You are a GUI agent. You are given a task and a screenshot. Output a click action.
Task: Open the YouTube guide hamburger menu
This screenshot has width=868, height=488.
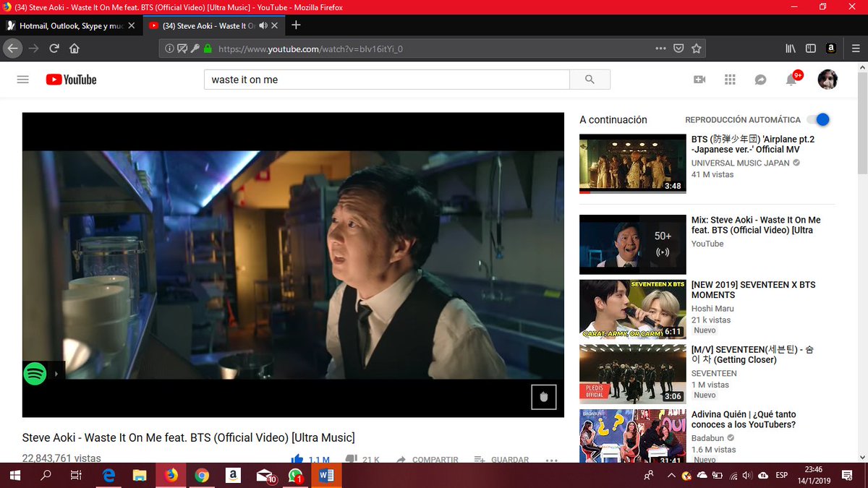point(23,80)
